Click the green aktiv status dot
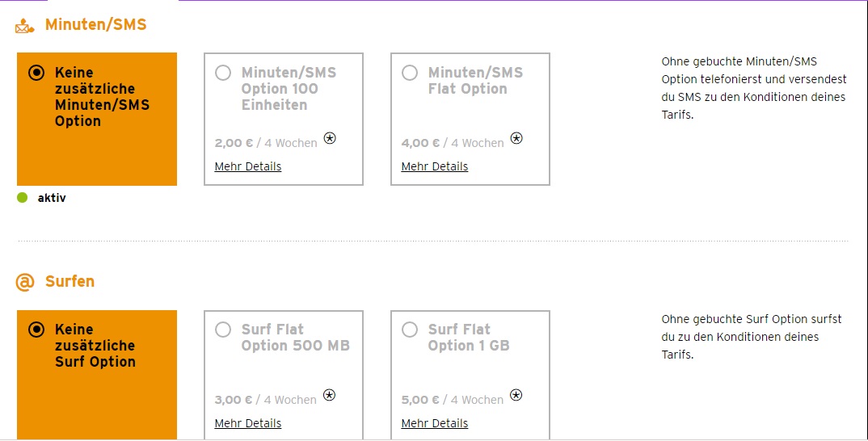Viewport: 868px width, 441px height. pos(23,197)
